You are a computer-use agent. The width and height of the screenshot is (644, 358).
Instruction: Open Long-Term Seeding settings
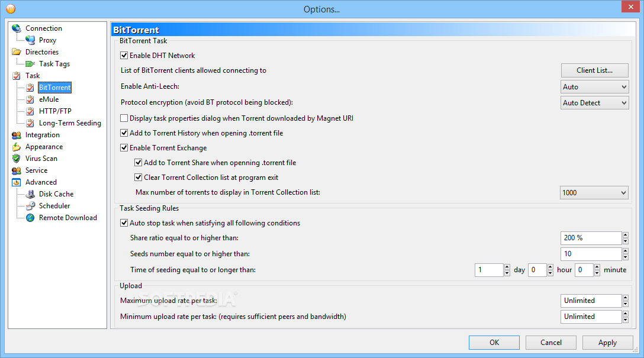70,123
